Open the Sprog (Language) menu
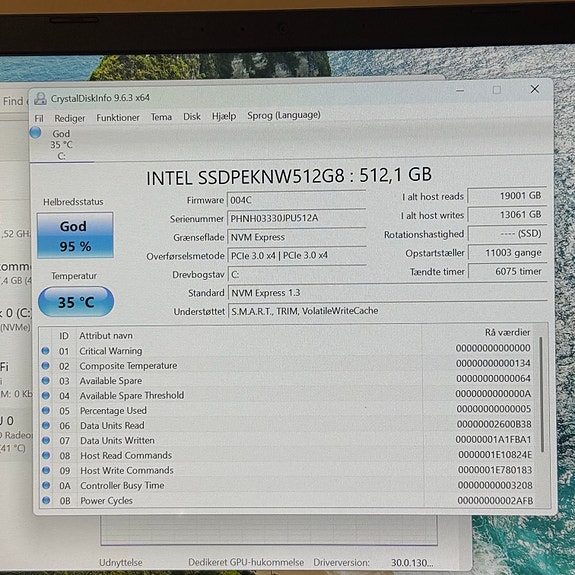Image resolution: width=575 pixels, height=575 pixels. [x=284, y=115]
